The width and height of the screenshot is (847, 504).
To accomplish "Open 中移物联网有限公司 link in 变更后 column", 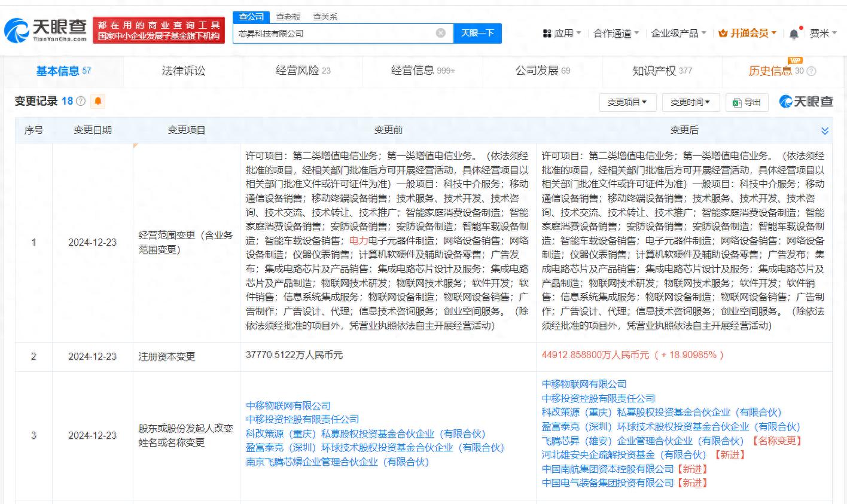I will click(x=584, y=384).
